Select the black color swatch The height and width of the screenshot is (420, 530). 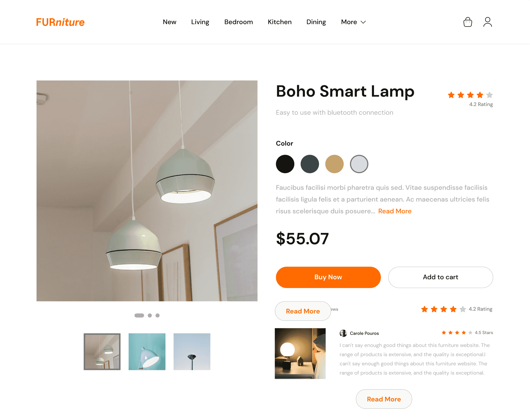tap(285, 164)
